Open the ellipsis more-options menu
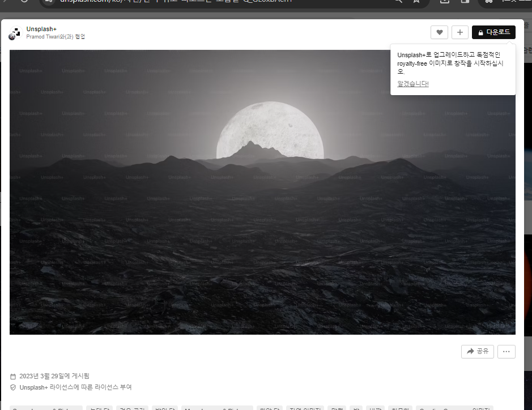Image resolution: width=532 pixels, height=410 pixels. click(x=506, y=351)
